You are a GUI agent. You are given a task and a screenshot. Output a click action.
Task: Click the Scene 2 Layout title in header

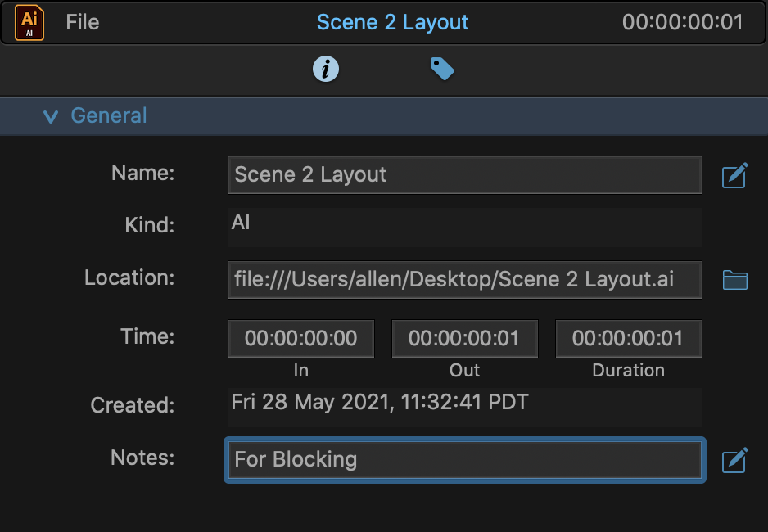tap(393, 23)
